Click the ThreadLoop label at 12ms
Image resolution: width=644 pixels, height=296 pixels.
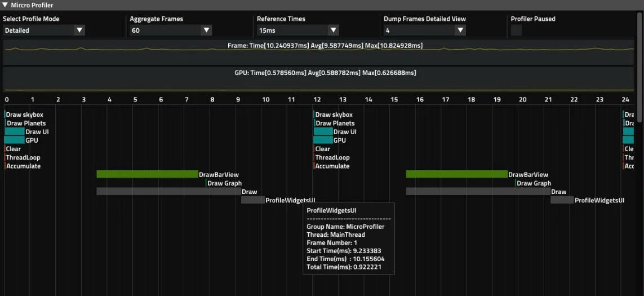332,157
